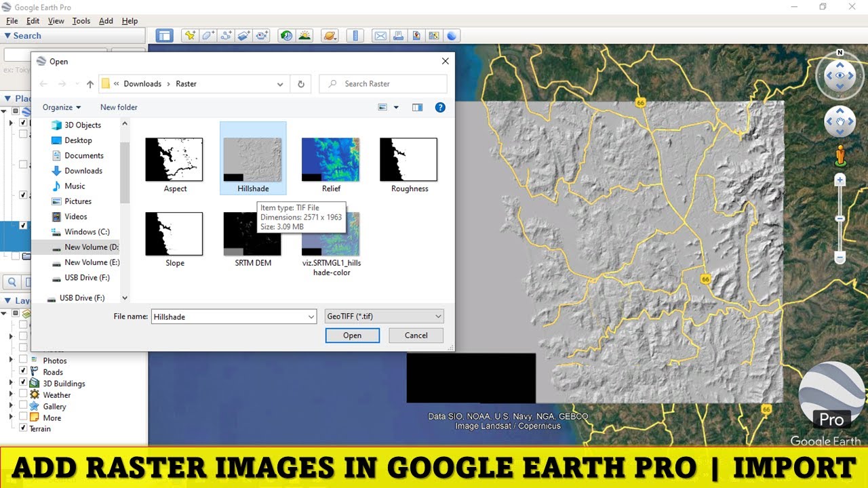Click the dialog Help question mark icon

click(x=440, y=107)
